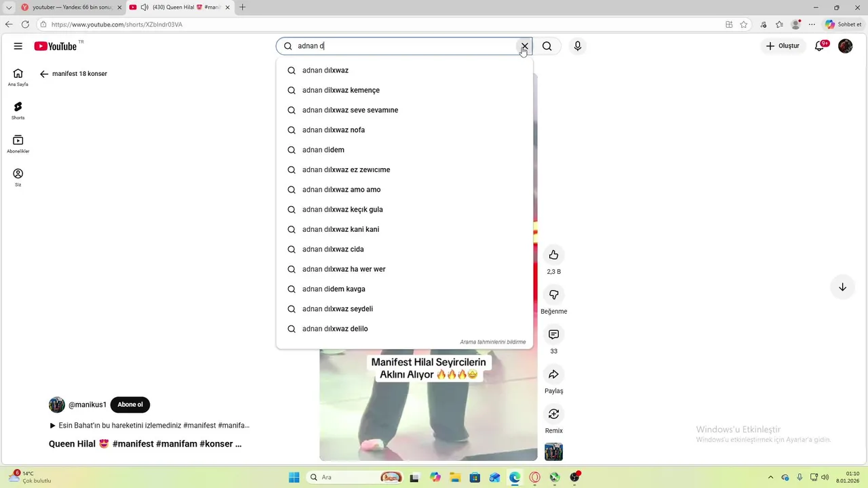This screenshot has width=868, height=488.
Task: Open Ana Sayfa in the sidebar
Action: 18,77
